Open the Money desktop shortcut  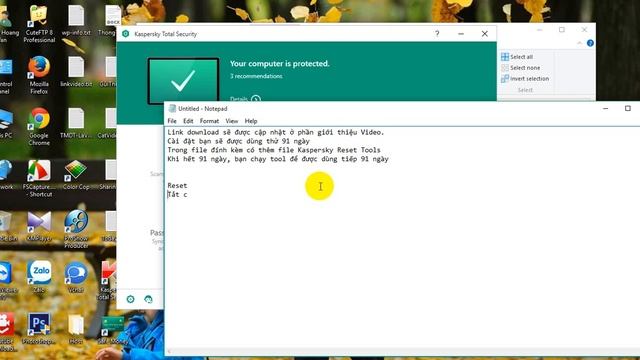coord(113,330)
